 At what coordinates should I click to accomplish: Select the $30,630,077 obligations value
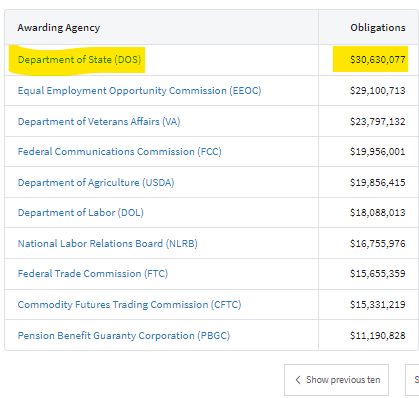[x=378, y=60]
